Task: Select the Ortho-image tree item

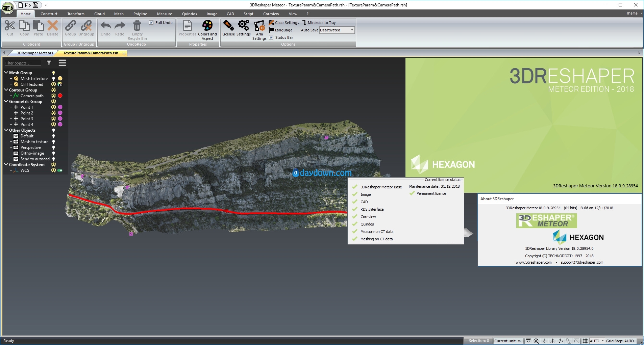Action: 32,153
